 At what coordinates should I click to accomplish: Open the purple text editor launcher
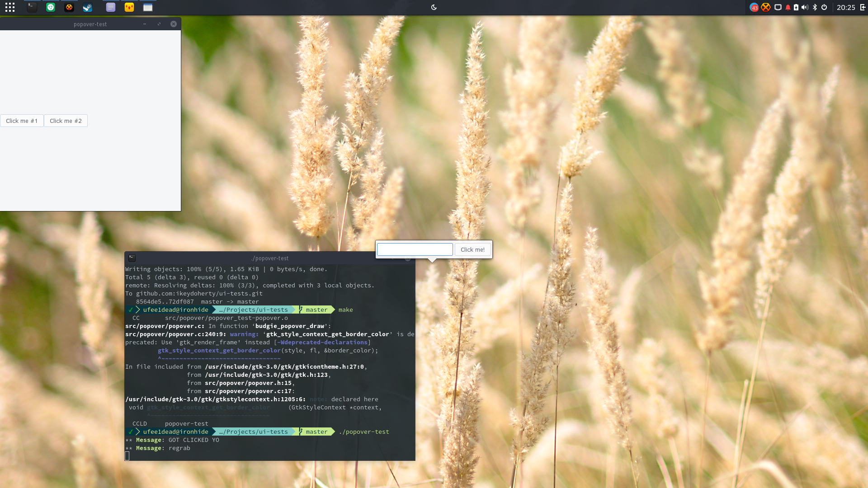coord(111,7)
